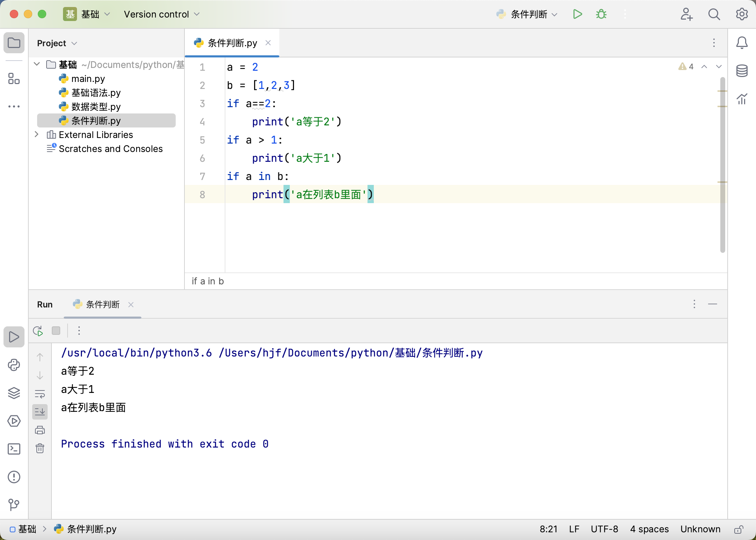This screenshot has width=756, height=540.
Task: Toggle scroll to end in Run console
Action: 40,412
